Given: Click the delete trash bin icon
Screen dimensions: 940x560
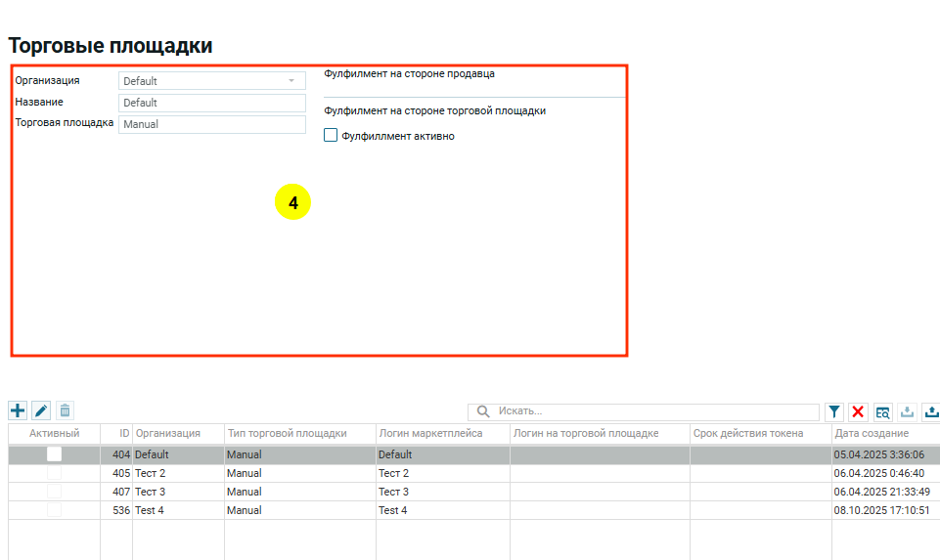Looking at the screenshot, I should point(65,411).
